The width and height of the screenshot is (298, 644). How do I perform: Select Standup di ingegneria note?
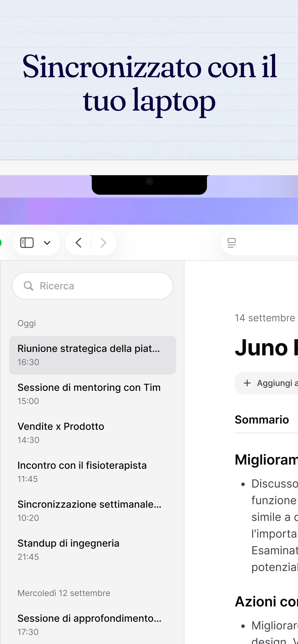(x=93, y=550)
